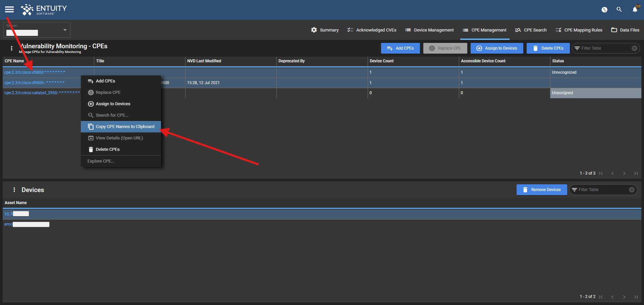Sort by the Device Count column
644x305 pixels.
413,61
